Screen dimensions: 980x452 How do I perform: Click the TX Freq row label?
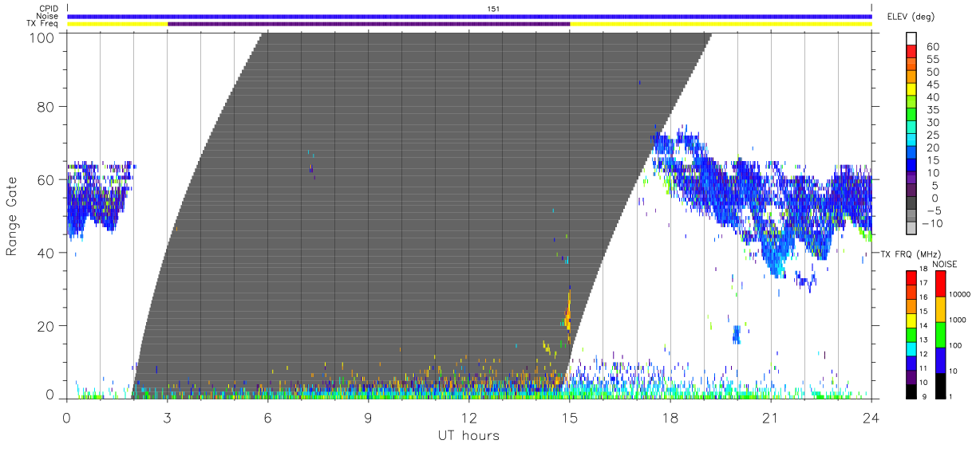(x=43, y=24)
